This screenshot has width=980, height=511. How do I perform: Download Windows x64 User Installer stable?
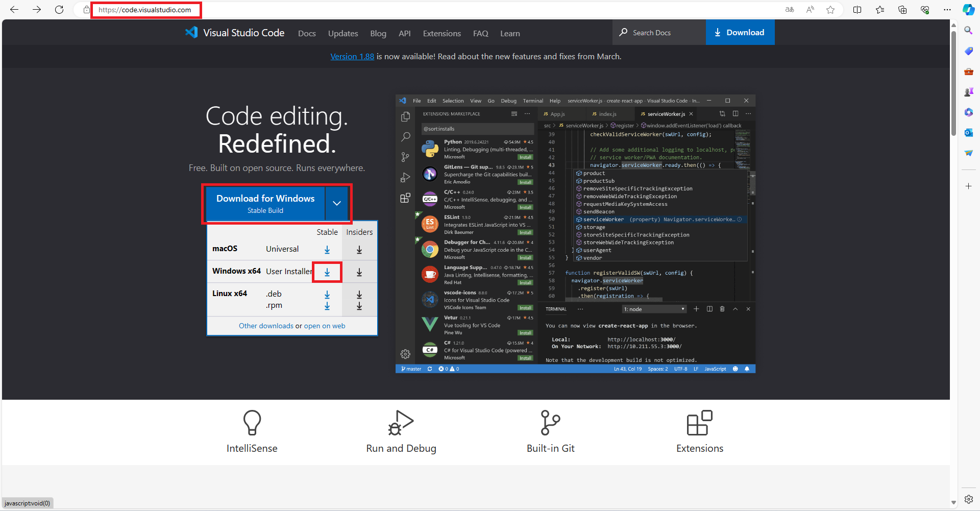click(x=327, y=272)
